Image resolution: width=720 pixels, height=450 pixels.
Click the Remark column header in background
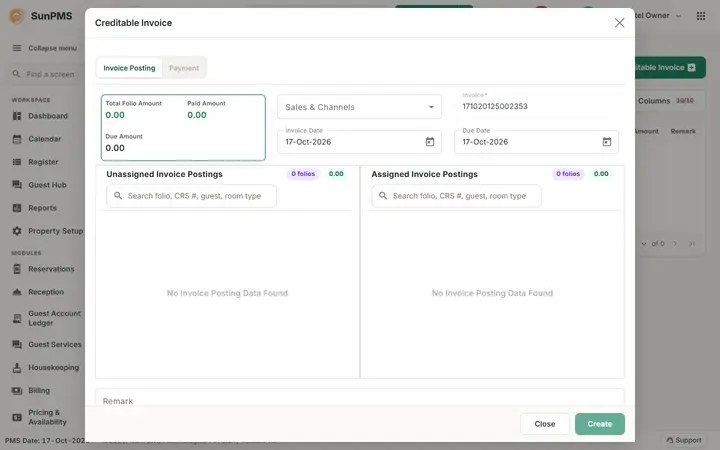pos(682,131)
